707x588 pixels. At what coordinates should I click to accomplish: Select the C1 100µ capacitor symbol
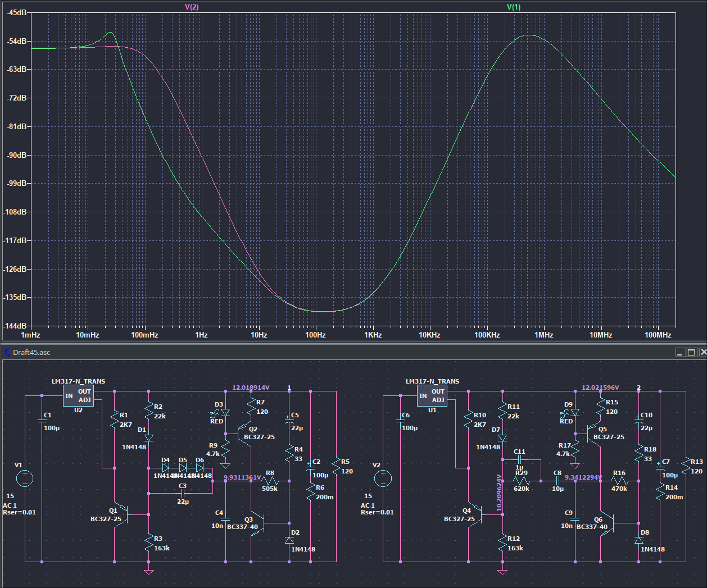(x=42, y=422)
